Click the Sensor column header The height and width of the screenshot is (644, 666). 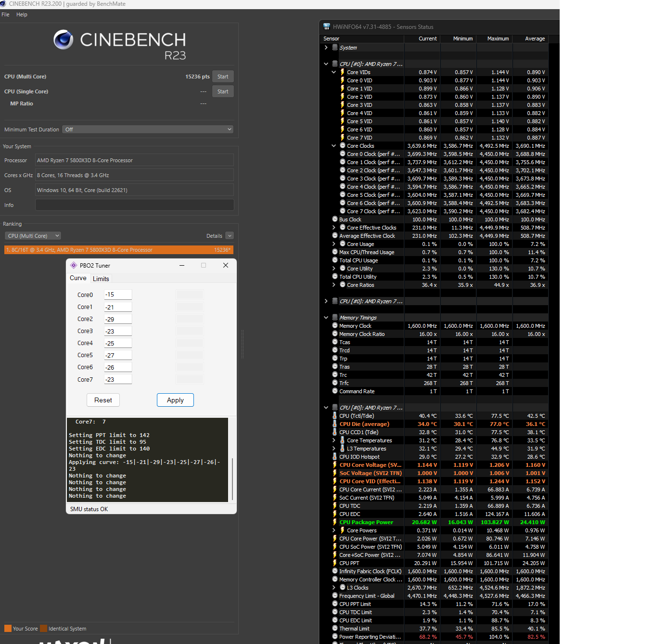tap(362, 39)
